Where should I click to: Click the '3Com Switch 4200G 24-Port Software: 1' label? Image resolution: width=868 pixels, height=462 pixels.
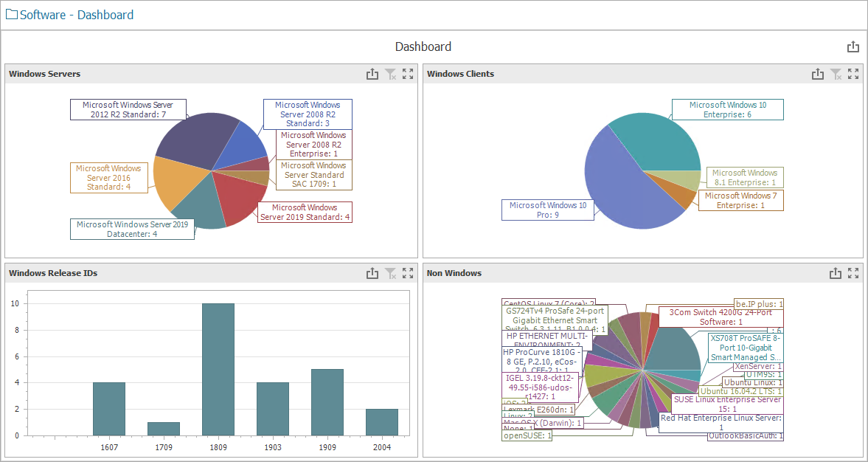pos(721,317)
